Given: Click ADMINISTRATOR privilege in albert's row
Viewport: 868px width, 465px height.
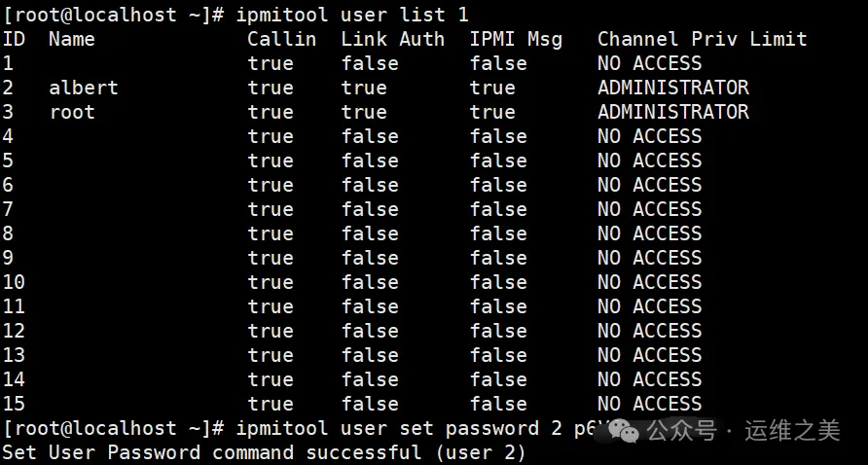Looking at the screenshot, I should click(673, 88).
